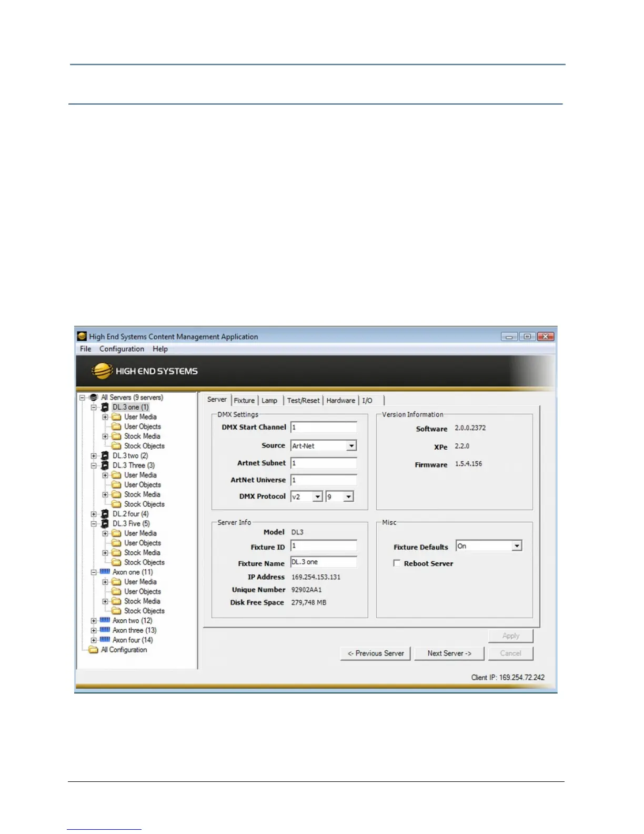Click the Axon four server icon
This screenshot has width=644, height=834.
click(x=105, y=640)
